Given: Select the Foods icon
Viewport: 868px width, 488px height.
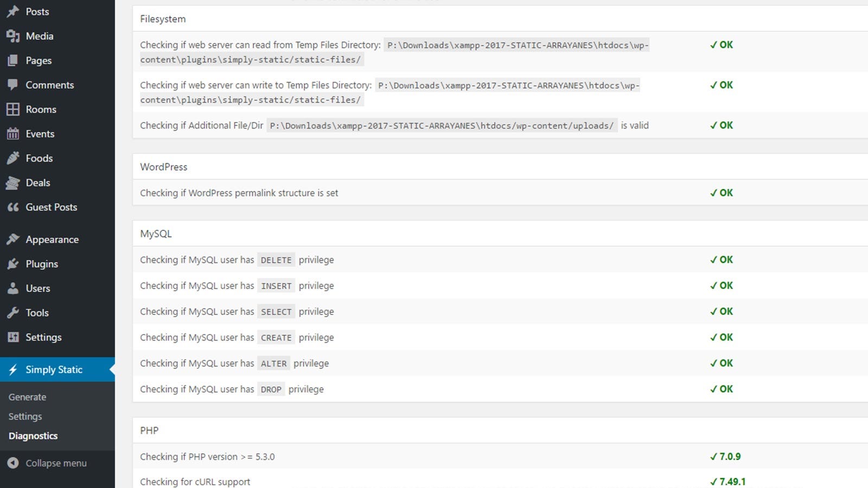Looking at the screenshot, I should (13, 158).
